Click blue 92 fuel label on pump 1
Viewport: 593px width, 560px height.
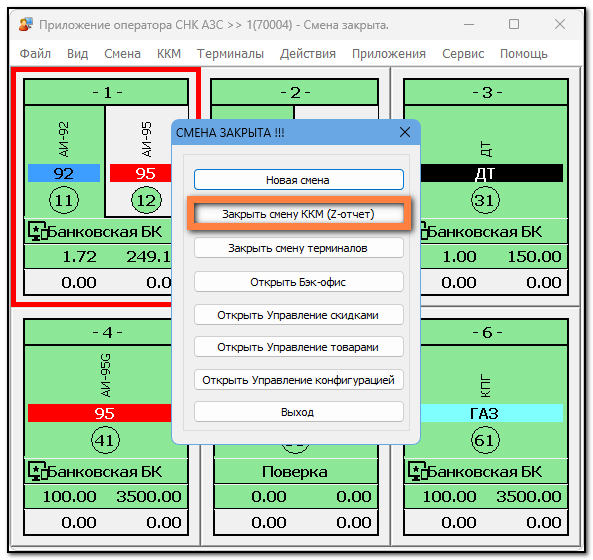click(x=64, y=173)
